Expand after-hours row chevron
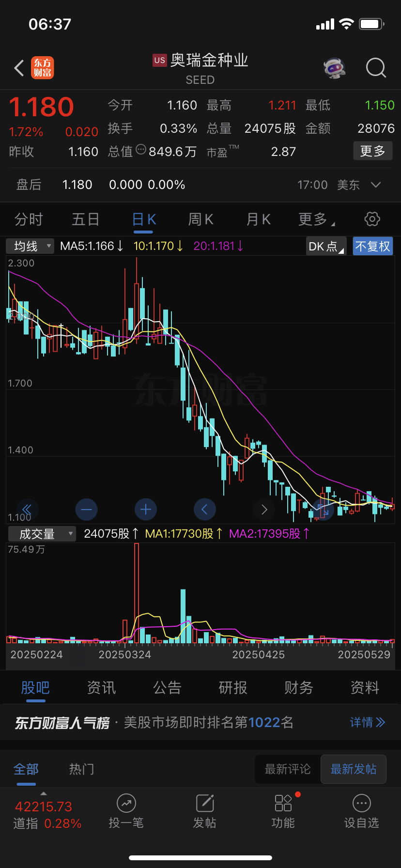The height and width of the screenshot is (868, 401). click(376, 185)
